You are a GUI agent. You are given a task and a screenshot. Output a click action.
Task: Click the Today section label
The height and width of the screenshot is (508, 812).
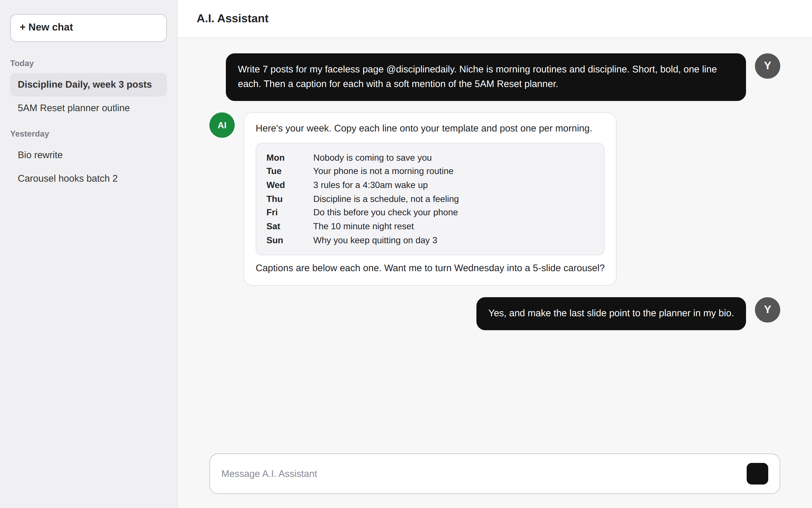pyautogui.click(x=22, y=63)
